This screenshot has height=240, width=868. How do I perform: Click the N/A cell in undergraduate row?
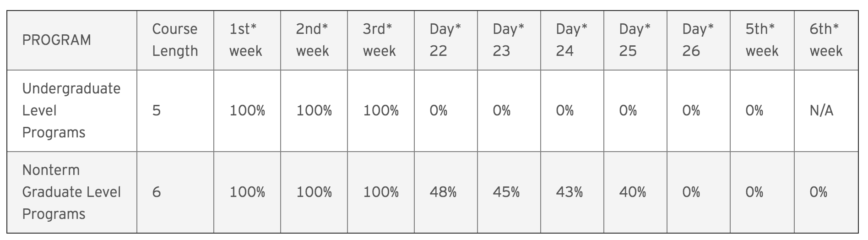tap(821, 110)
